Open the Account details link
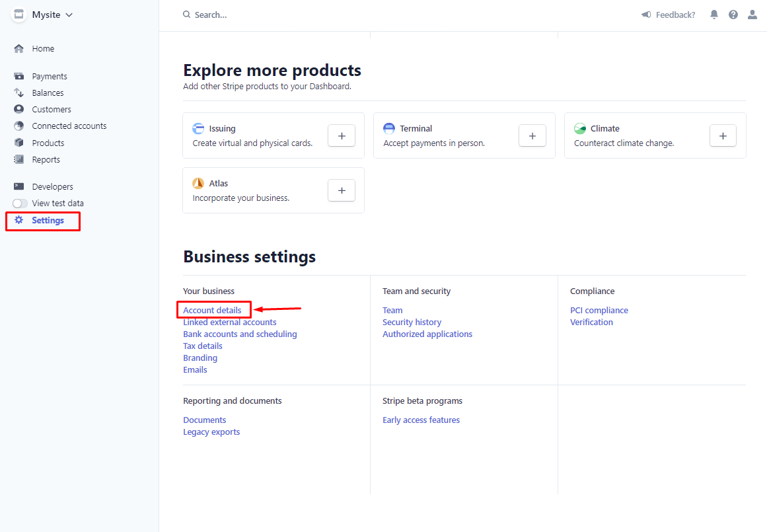767x532 pixels. tap(212, 310)
